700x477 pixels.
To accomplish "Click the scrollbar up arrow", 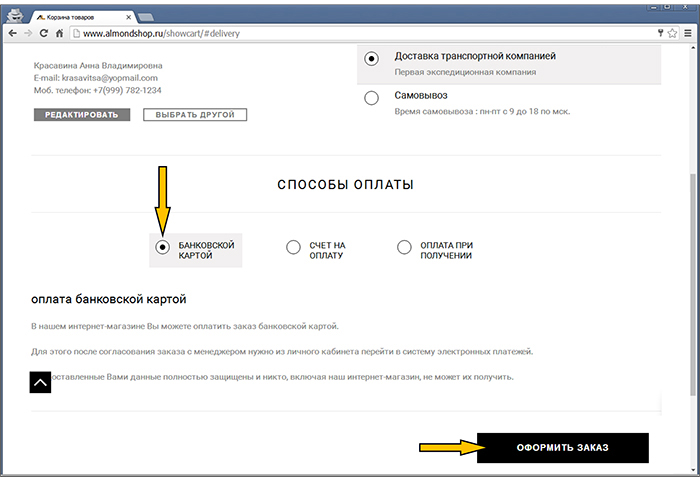I will pos(693,48).
